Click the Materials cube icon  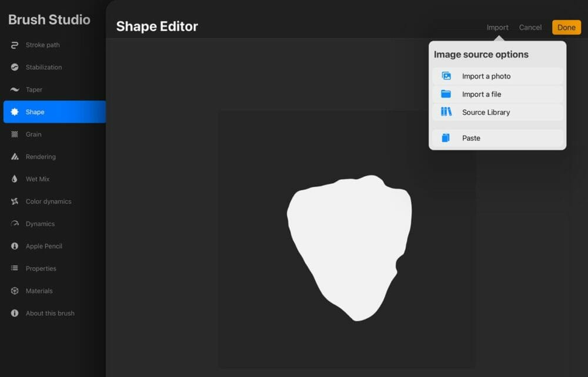(14, 291)
